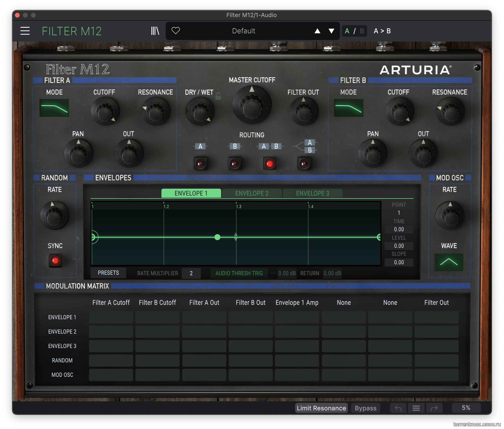The width and height of the screenshot is (504, 429).
Task: Toggle Limit Resonance
Action: click(321, 408)
